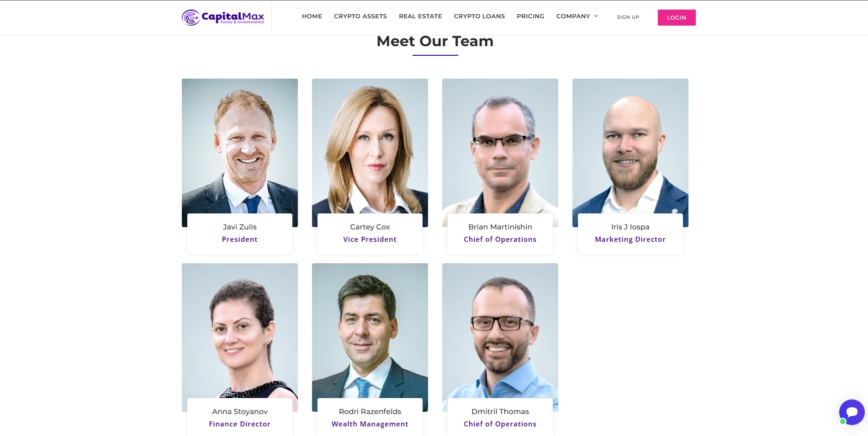868x436 pixels.
Task: Click Brian Martinishin portrait photo
Action: pos(500,146)
